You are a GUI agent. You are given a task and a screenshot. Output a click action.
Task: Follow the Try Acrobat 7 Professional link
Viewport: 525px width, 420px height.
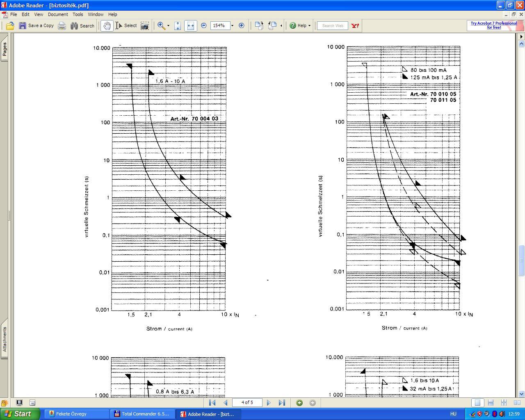[494, 25]
